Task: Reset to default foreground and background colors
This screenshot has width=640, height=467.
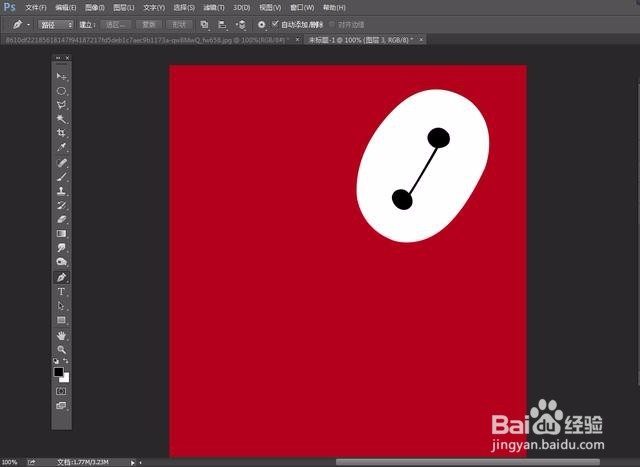Action: coord(56,361)
